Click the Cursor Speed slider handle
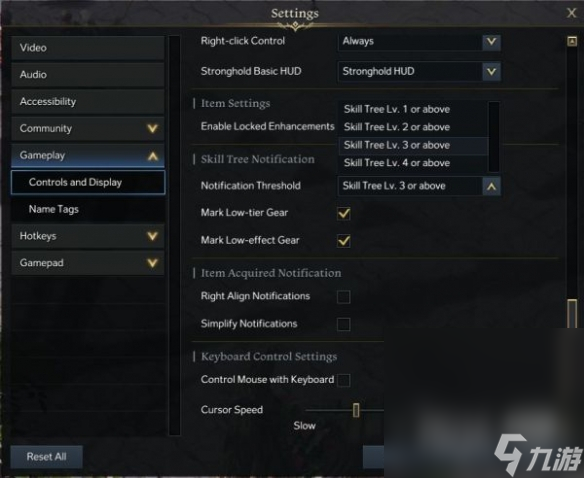Viewport: 584px width, 478px height. 356,410
